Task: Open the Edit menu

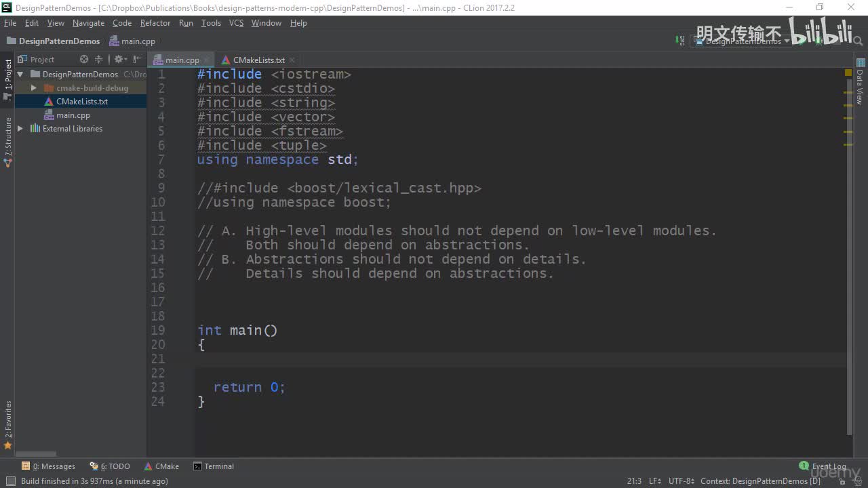Action: click(x=32, y=23)
